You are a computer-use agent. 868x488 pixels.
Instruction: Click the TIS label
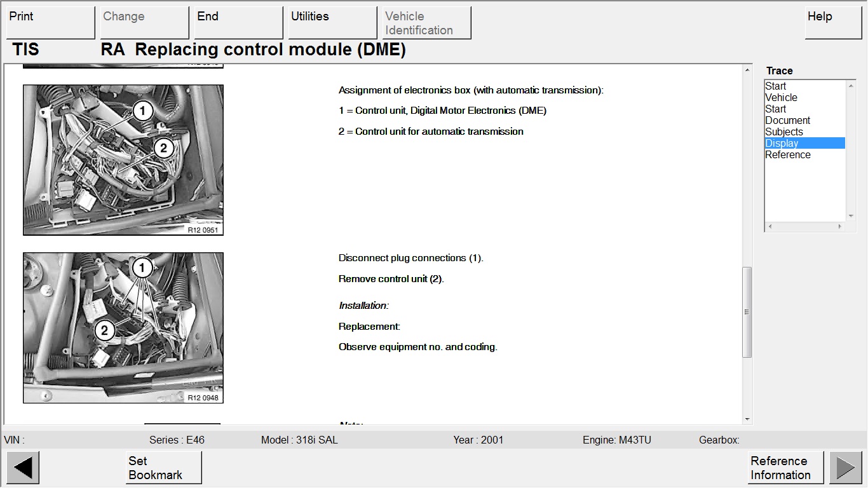point(25,50)
